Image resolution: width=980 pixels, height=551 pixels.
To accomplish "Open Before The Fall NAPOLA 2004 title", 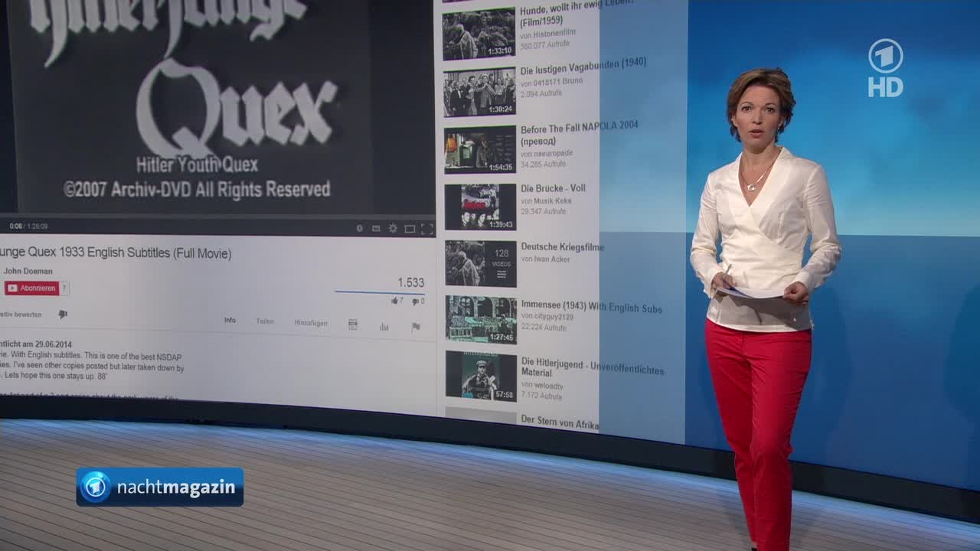I will [580, 132].
